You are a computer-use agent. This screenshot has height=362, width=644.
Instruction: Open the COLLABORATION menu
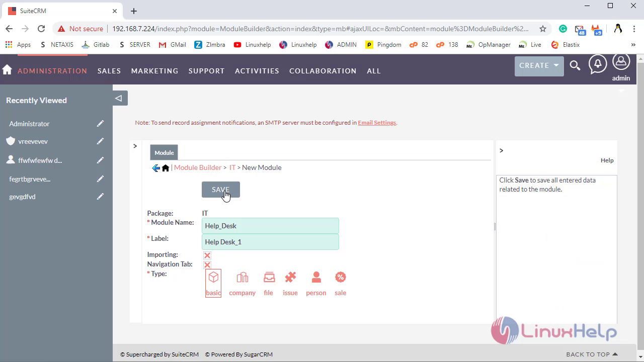point(323,71)
